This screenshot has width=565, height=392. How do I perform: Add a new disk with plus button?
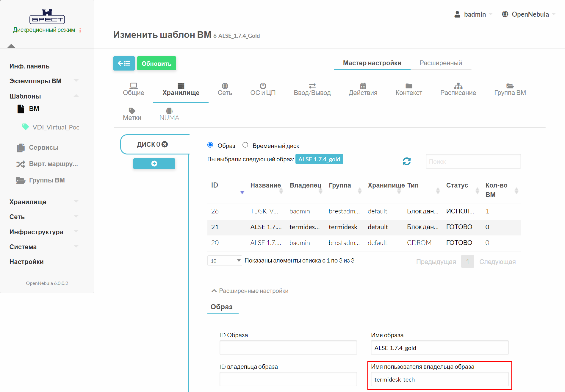coord(154,164)
